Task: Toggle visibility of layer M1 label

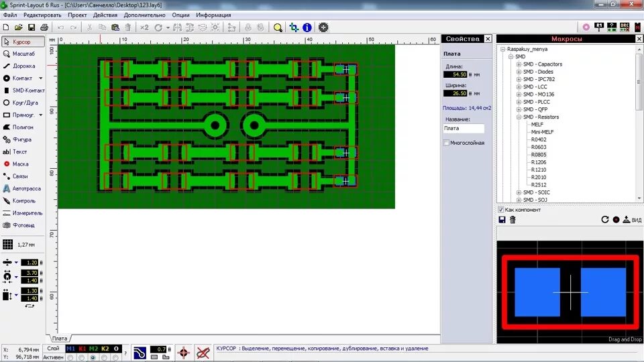Action: [x=70, y=349]
